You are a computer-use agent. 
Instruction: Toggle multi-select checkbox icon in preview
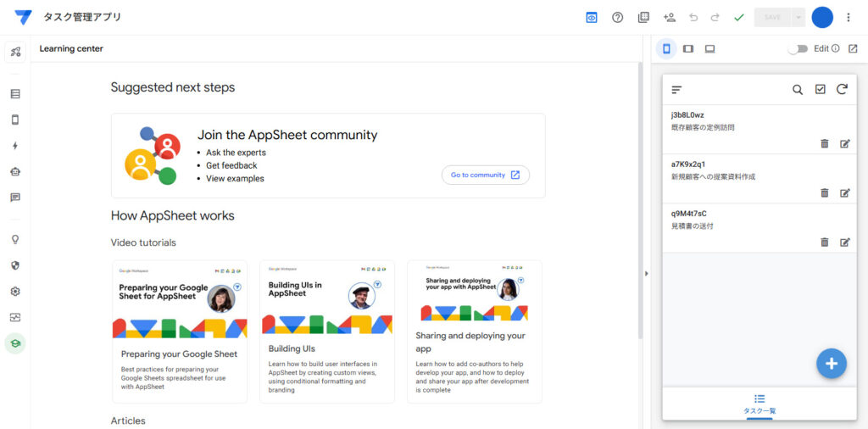point(820,90)
